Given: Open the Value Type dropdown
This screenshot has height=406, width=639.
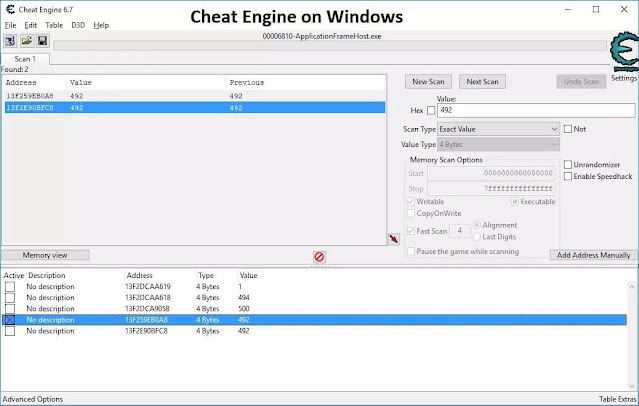Looking at the screenshot, I should click(x=498, y=144).
